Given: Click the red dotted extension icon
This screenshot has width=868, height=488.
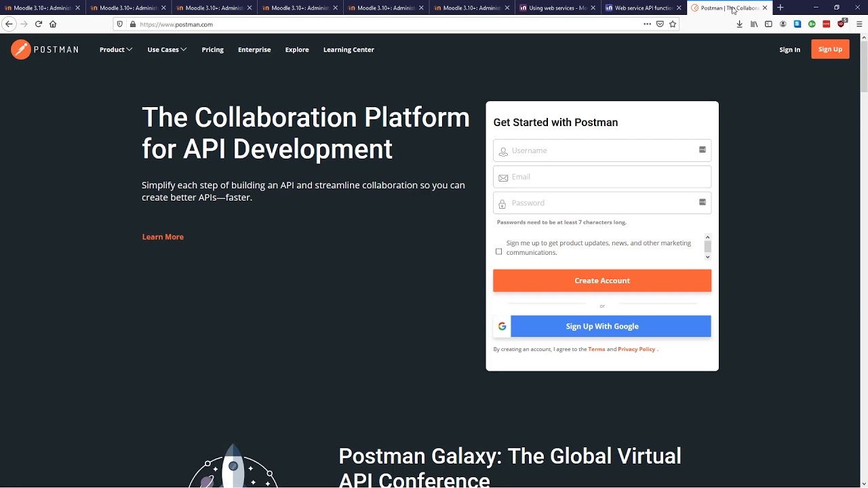Looking at the screenshot, I should pos(827,24).
